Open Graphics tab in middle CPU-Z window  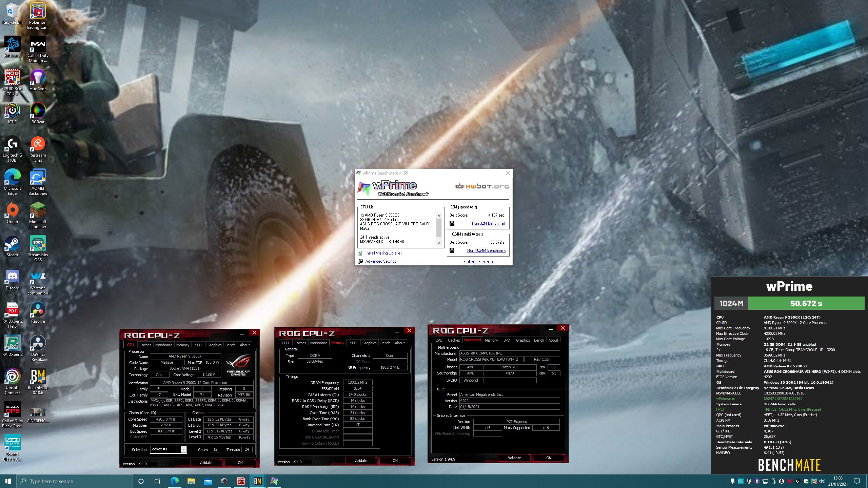click(369, 343)
